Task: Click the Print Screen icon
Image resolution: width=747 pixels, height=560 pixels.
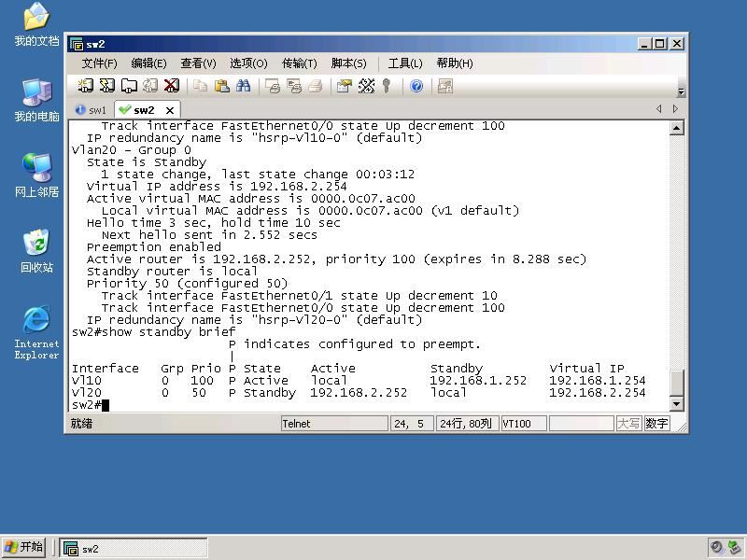Action: pos(273,86)
